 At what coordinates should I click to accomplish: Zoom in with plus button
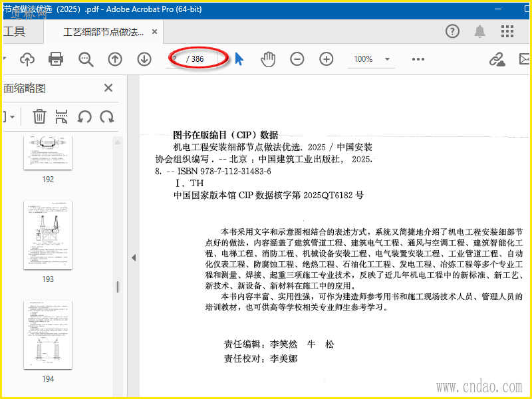pyautogui.click(x=326, y=59)
